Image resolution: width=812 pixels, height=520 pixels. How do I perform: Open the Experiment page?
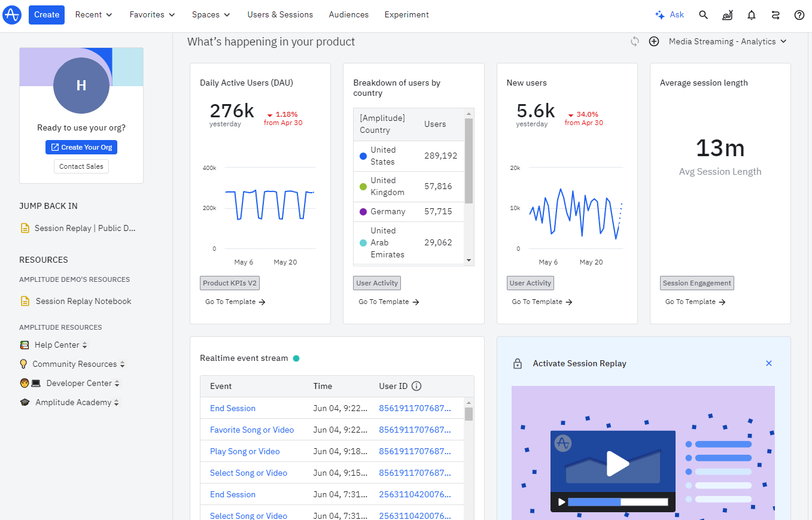[x=407, y=14]
